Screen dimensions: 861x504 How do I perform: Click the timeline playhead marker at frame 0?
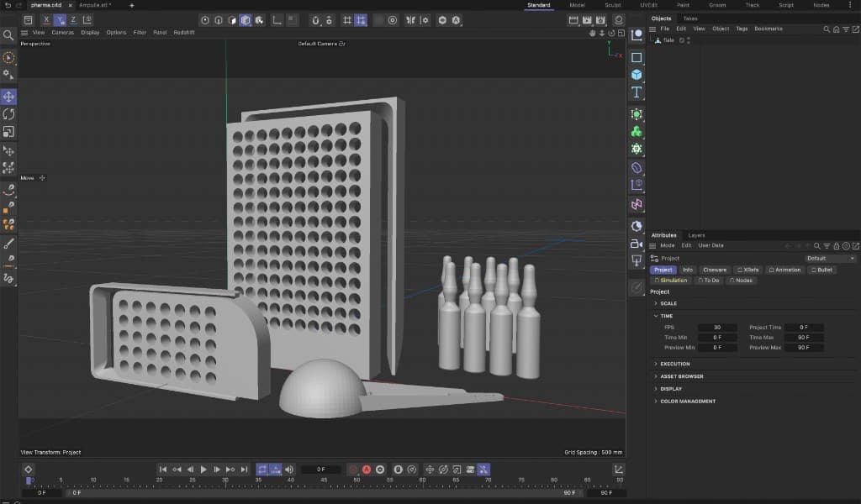(x=29, y=481)
